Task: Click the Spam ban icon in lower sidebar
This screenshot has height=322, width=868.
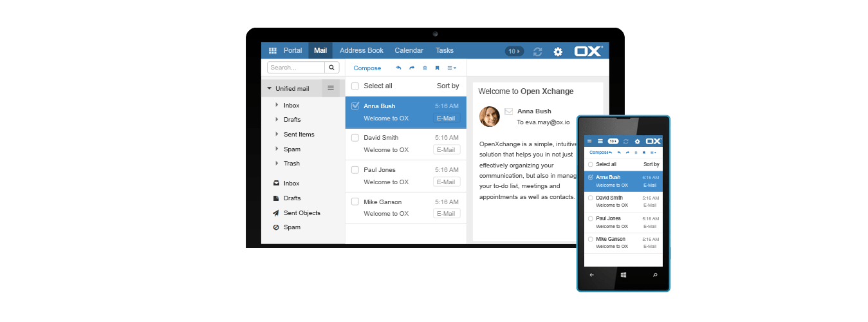Action: point(276,227)
